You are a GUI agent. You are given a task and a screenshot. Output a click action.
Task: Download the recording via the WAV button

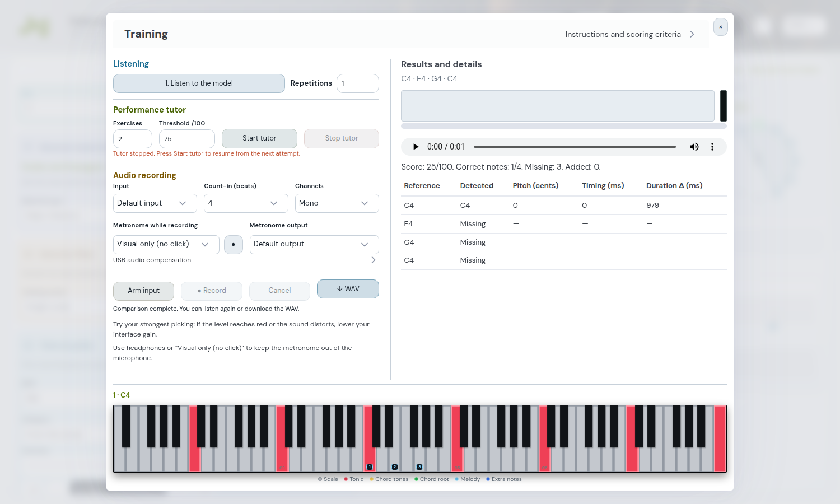click(348, 289)
